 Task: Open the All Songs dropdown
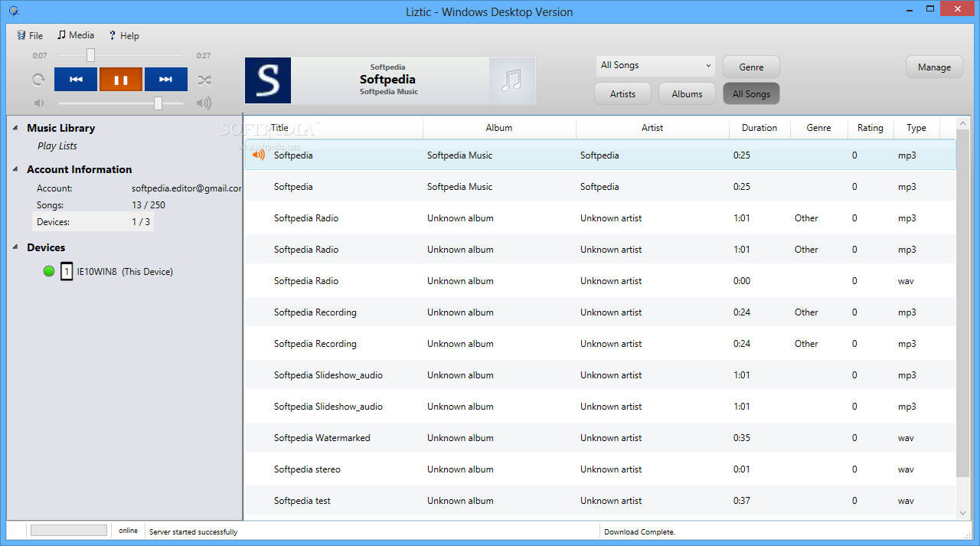click(x=655, y=66)
